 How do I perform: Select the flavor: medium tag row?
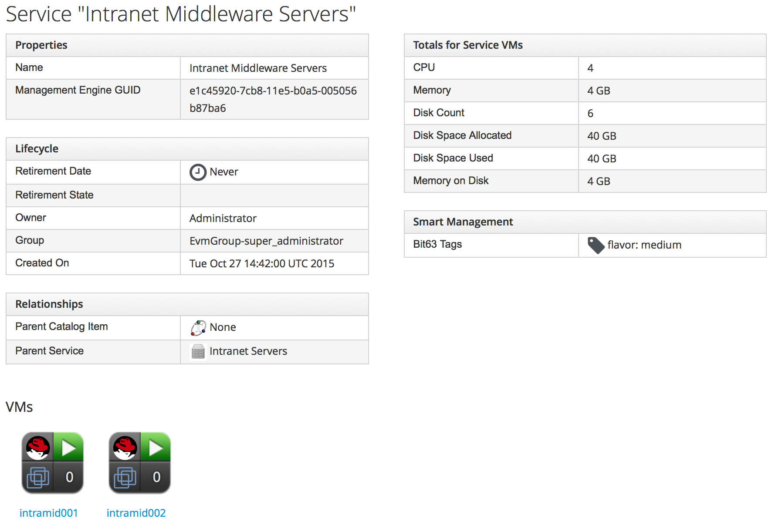[x=644, y=245]
